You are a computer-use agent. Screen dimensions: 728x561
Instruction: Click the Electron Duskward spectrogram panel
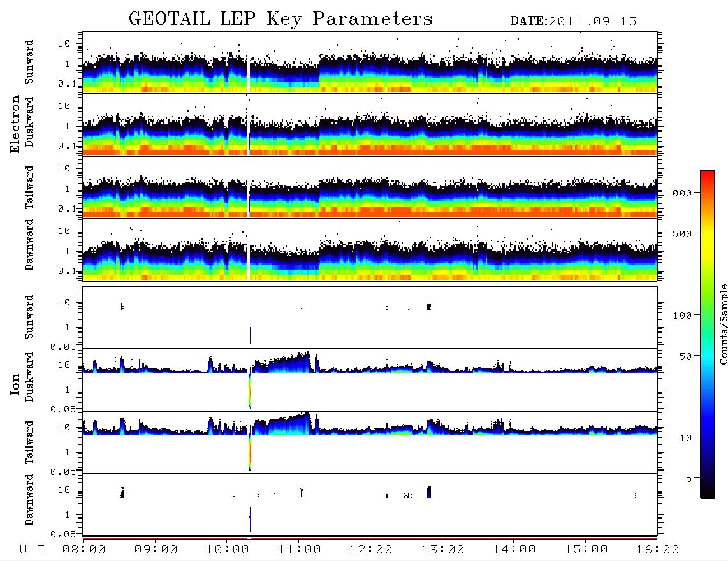pyautogui.click(x=370, y=125)
